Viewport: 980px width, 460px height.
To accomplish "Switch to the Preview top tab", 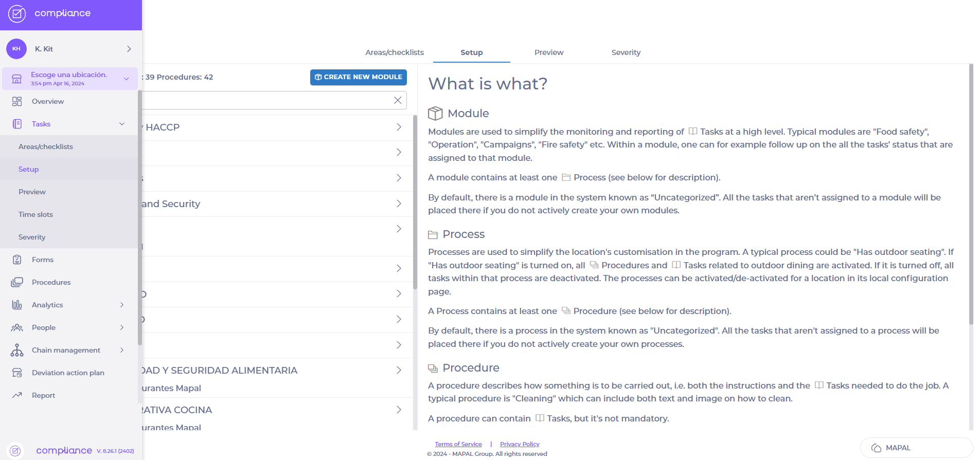I will (x=549, y=52).
